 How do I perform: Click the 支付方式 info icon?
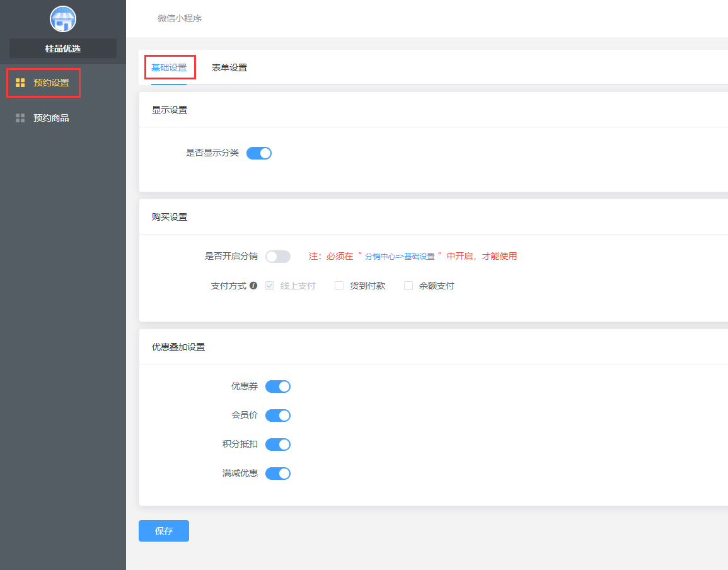pos(253,286)
